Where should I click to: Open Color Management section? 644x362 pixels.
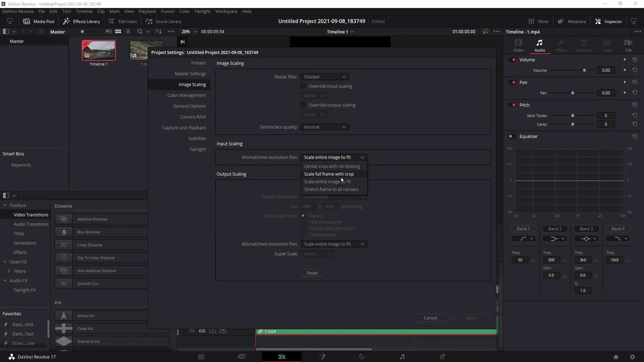186,95
